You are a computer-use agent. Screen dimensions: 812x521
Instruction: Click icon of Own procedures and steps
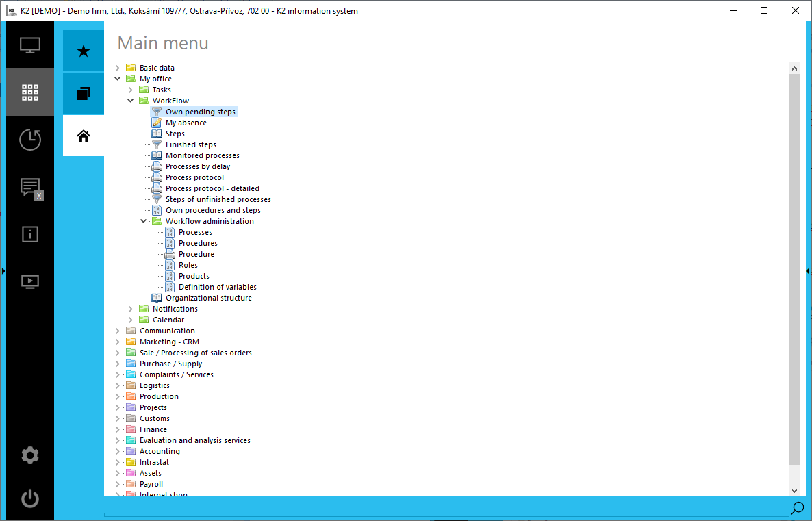tap(156, 210)
